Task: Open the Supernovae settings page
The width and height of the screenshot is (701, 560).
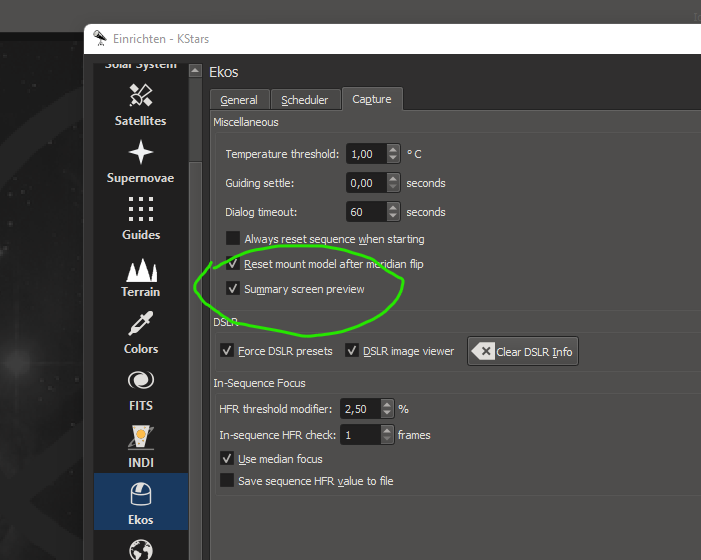Action: coord(140,162)
